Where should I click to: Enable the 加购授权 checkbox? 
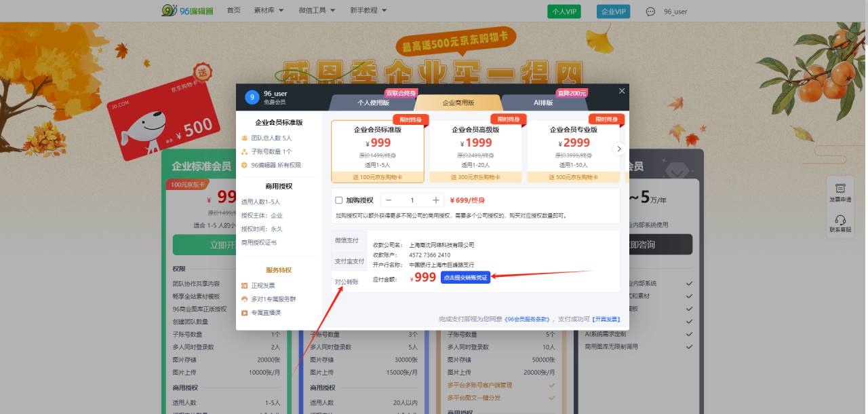(339, 200)
